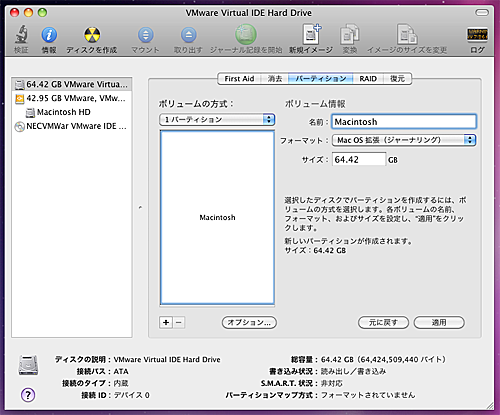
Task: Click the total capacity 64.42 GB text
Action: [383, 359]
